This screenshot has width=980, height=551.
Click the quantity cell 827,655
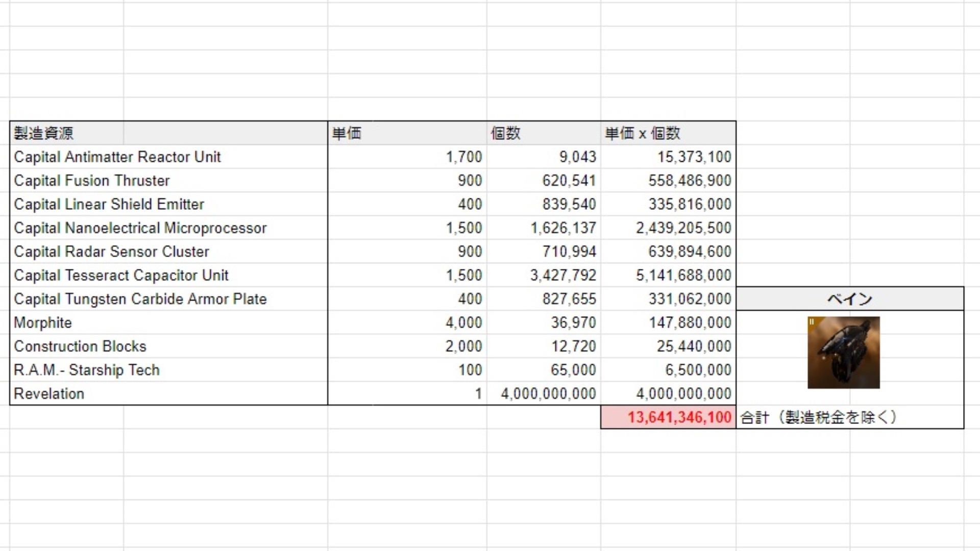pyautogui.click(x=544, y=299)
